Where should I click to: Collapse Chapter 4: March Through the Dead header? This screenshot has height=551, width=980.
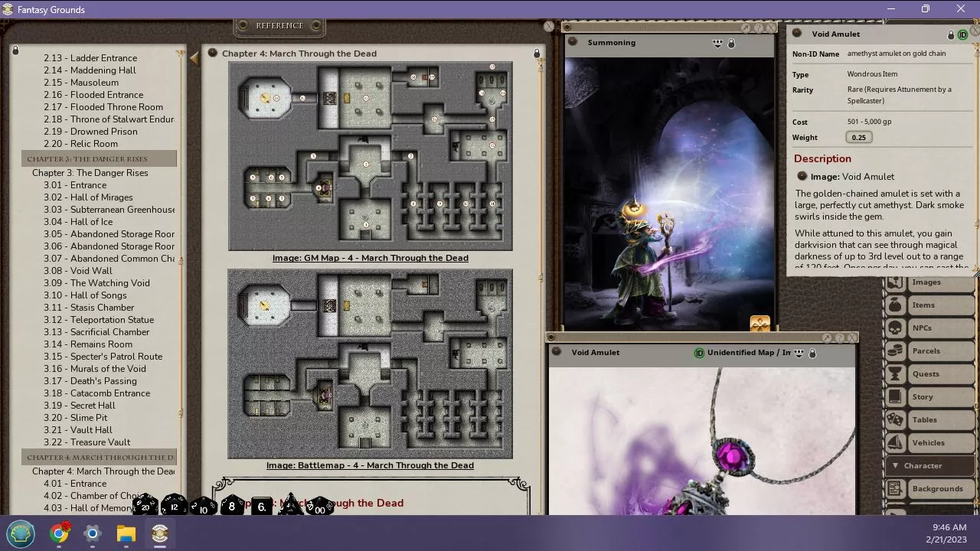click(100, 457)
